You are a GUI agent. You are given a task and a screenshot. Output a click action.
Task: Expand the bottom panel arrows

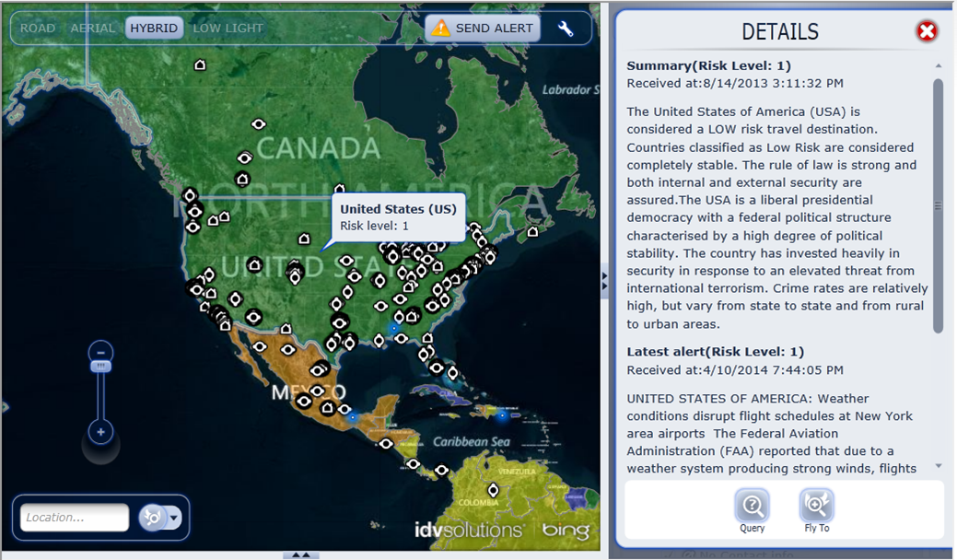click(x=300, y=554)
